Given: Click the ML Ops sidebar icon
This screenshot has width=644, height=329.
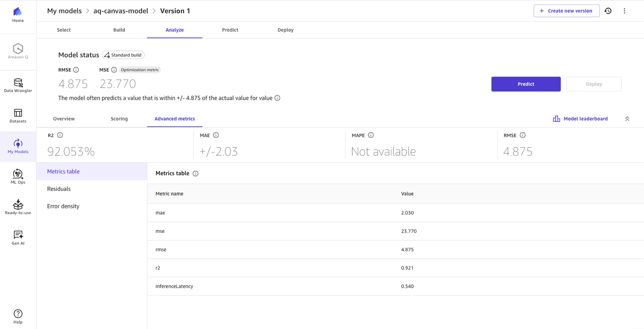Looking at the screenshot, I should pos(18,176).
